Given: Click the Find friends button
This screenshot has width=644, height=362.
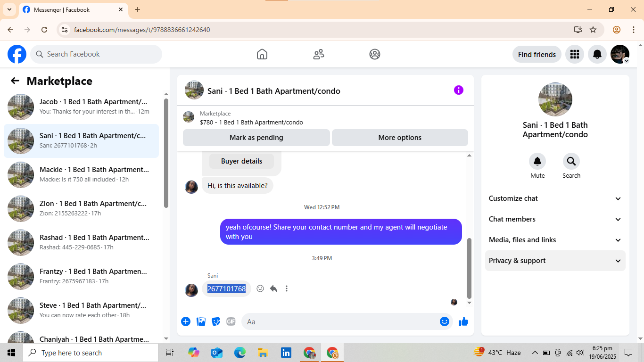Looking at the screenshot, I should pos(537,54).
